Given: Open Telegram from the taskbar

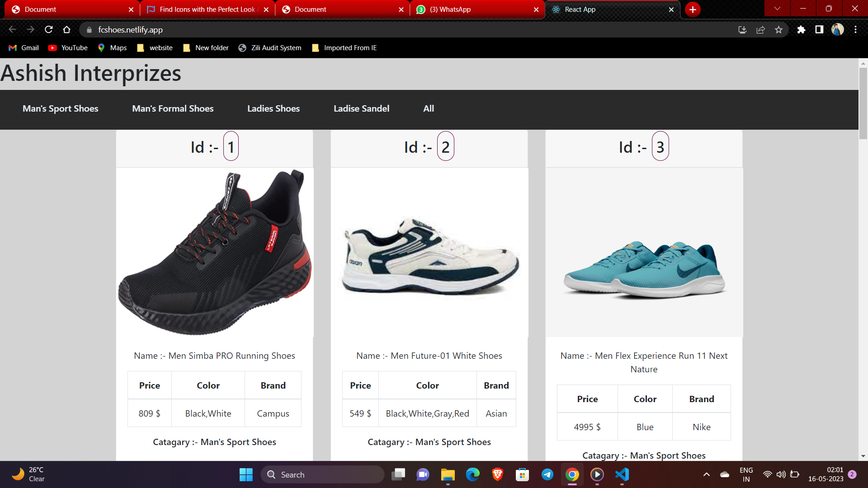Looking at the screenshot, I should point(547,474).
